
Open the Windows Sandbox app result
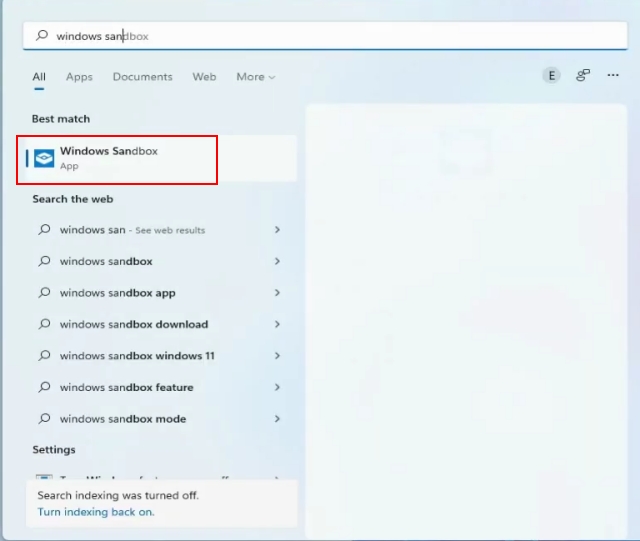[161, 158]
